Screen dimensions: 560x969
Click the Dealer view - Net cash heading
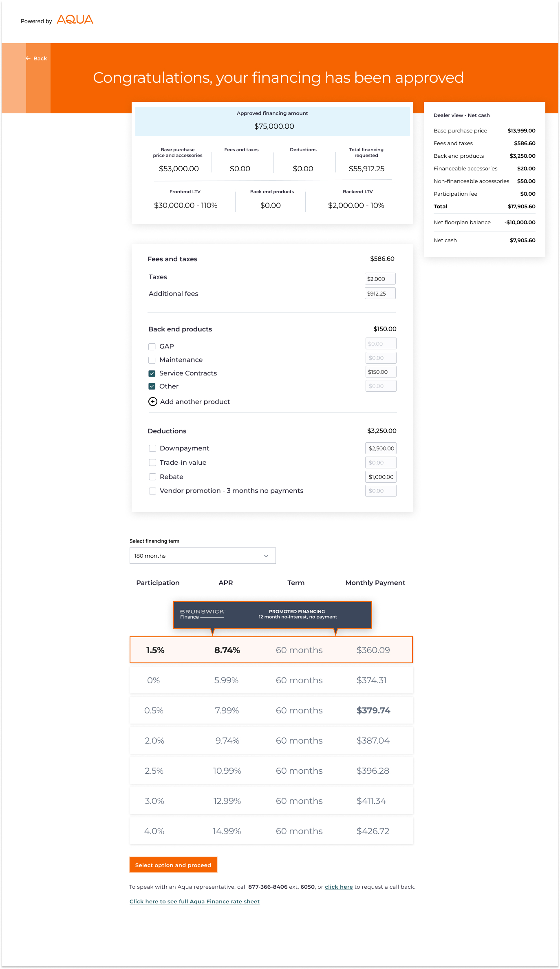click(462, 115)
